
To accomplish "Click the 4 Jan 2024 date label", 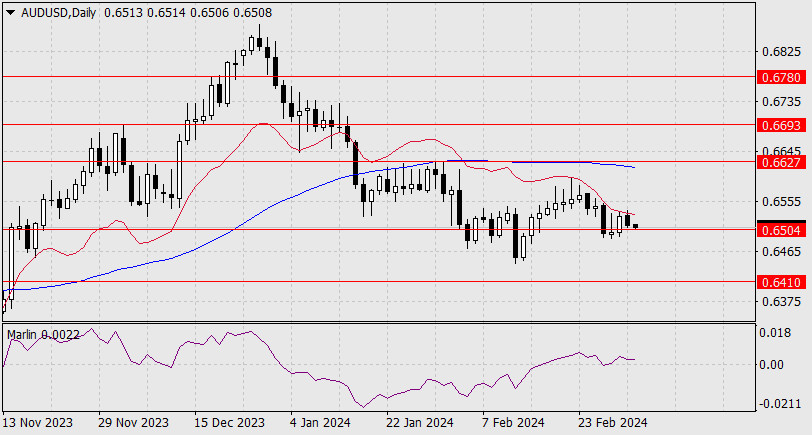I will click(320, 423).
